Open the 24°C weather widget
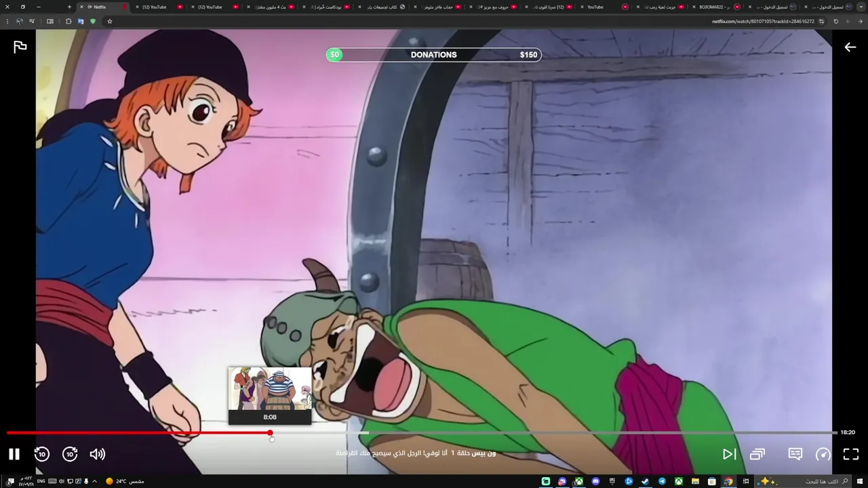868x488 pixels. click(x=125, y=481)
